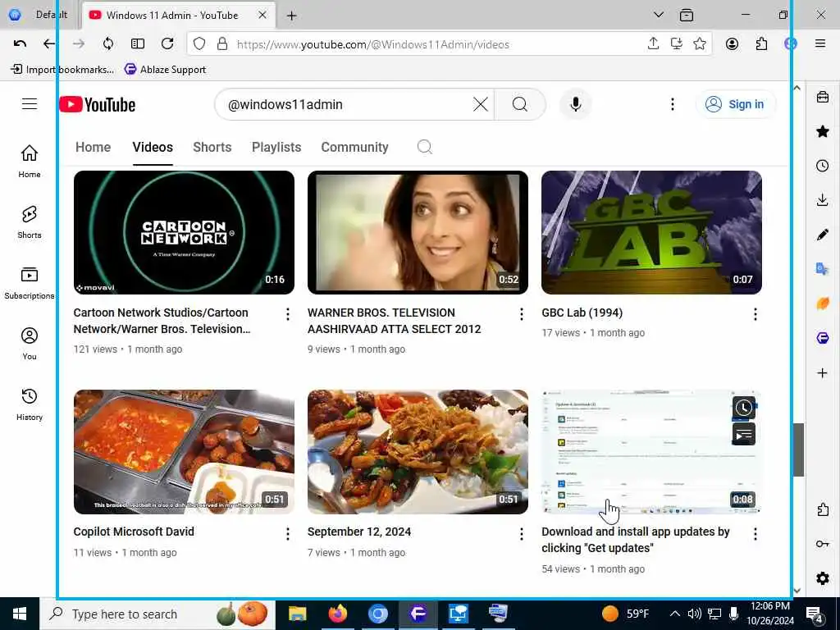Play the GBC Lab video thumbnail

coord(651,232)
